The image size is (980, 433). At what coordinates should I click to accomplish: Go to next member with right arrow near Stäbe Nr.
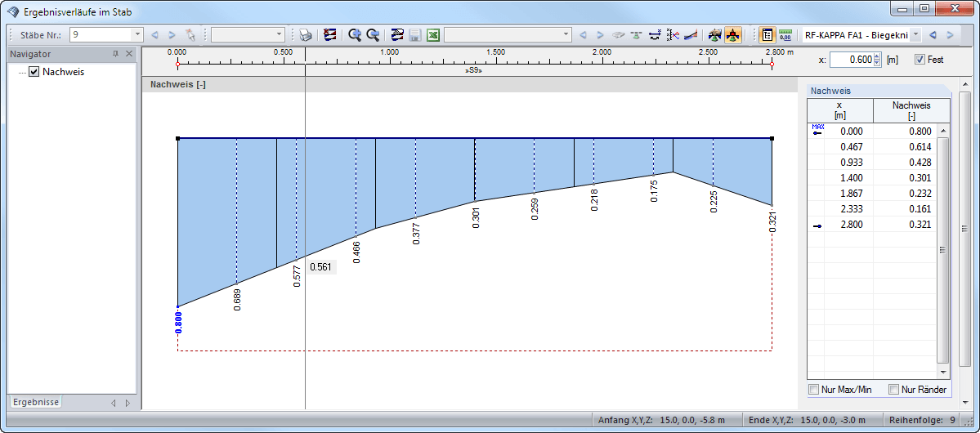coord(172,35)
